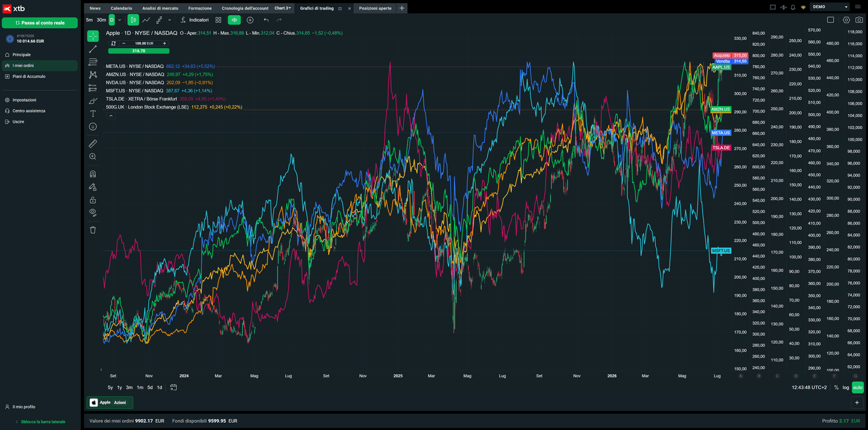Screen dimensions: 868x430
Task: Add a new tab with plus button
Action: click(x=402, y=8)
